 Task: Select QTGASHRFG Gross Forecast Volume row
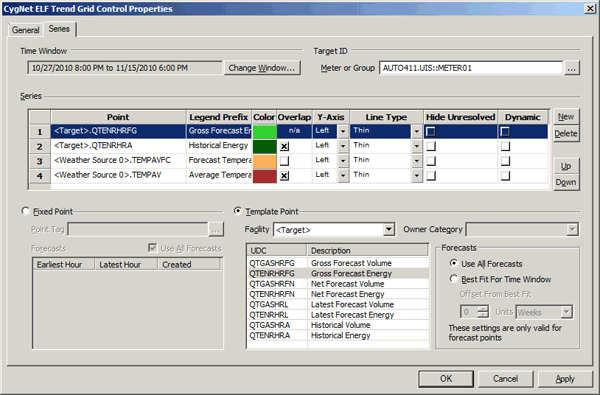click(x=338, y=263)
